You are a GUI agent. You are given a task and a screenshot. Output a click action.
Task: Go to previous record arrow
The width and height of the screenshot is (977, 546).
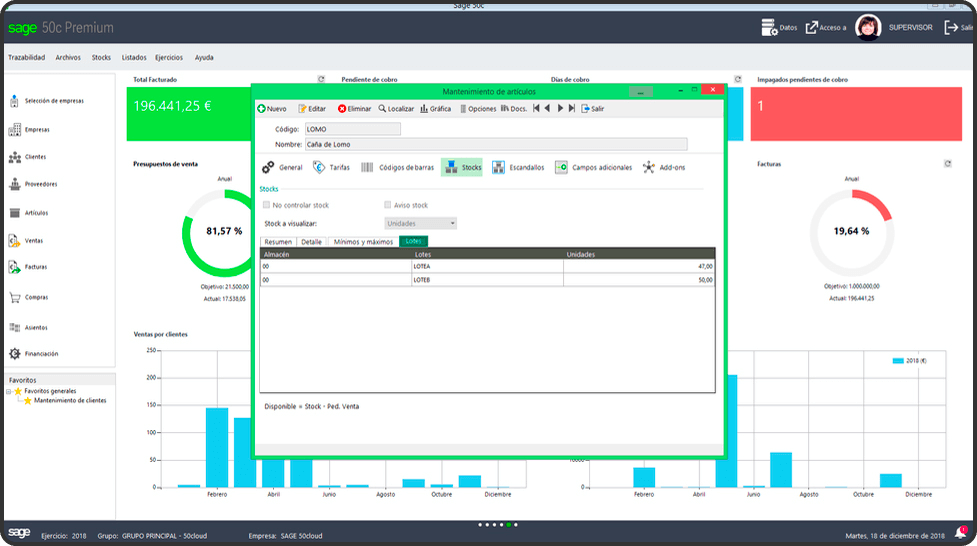(547, 108)
